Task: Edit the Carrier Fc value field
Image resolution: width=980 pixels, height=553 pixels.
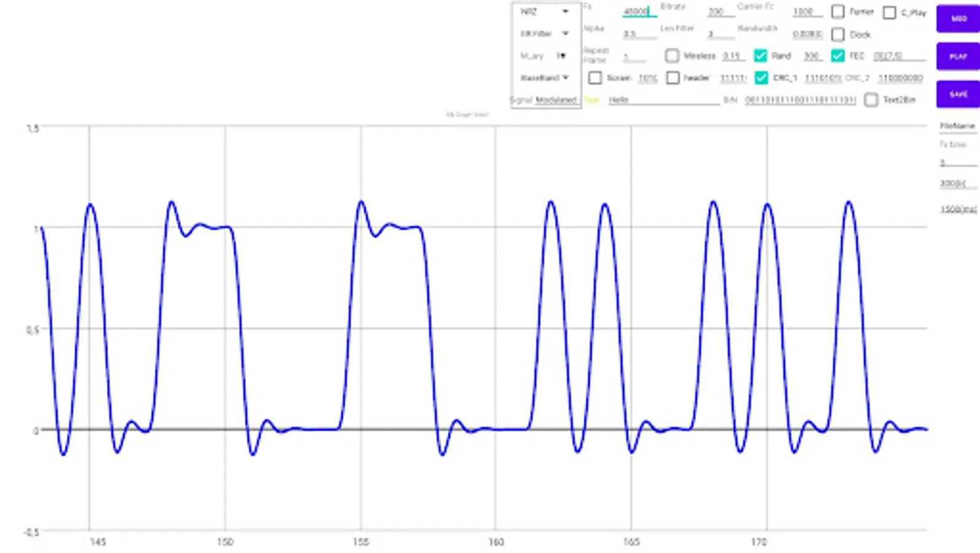Action: point(807,12)
